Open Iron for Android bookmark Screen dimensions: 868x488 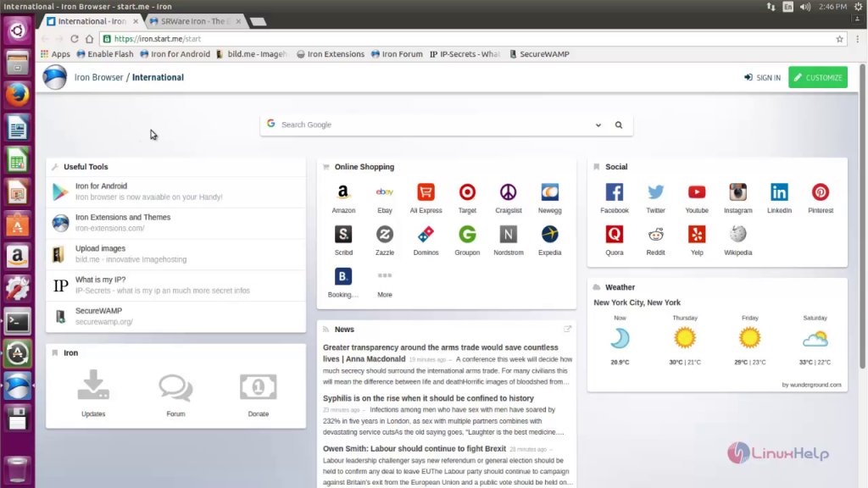coord(175,54)
